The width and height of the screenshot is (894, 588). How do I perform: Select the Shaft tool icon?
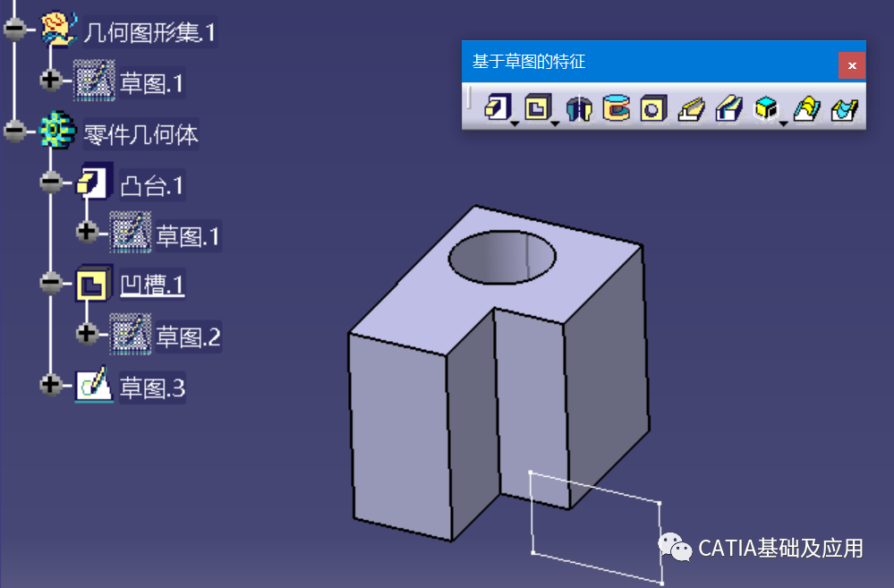tap(578, 107)
